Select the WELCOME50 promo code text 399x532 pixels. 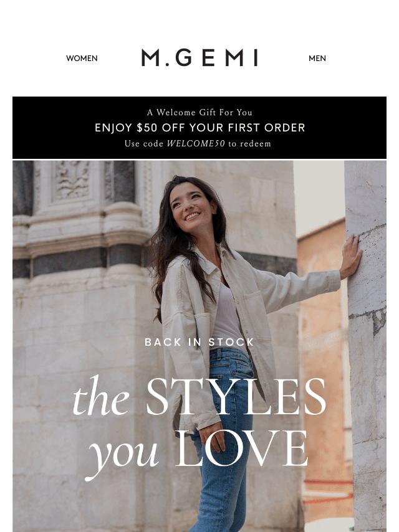pyautogui.click(x=196, y=143)
